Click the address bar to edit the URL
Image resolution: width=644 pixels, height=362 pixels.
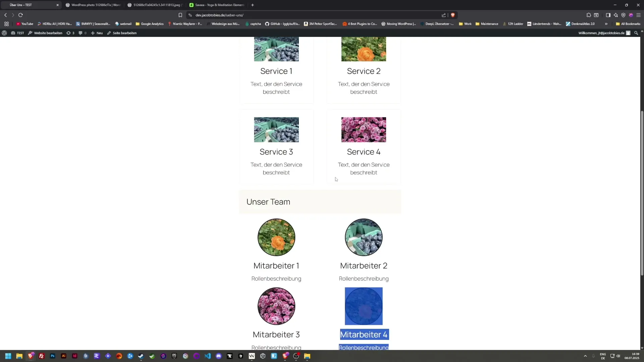pyautogui.click(x=302, y=15)
